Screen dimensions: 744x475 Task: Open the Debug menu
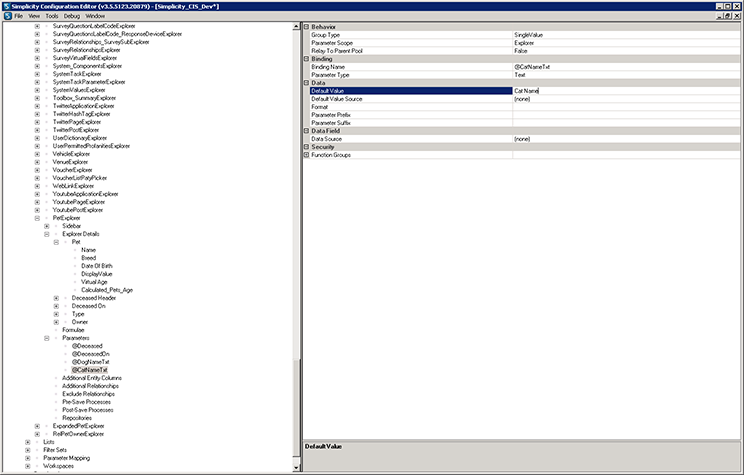coord(72,16)
